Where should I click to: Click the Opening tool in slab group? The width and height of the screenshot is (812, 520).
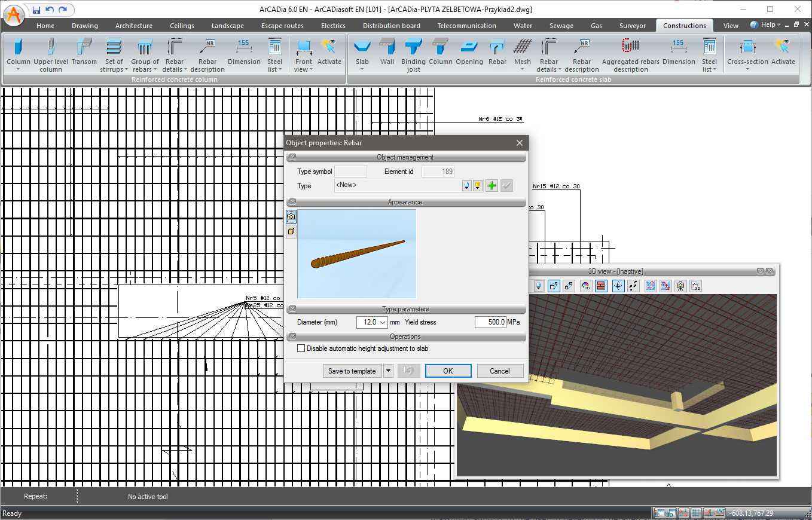[469, 51]
